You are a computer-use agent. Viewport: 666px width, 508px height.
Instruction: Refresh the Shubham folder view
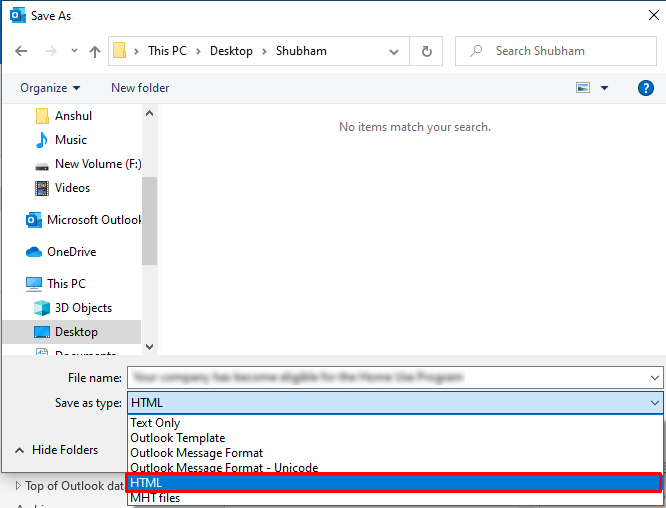(x=426, y=51)
